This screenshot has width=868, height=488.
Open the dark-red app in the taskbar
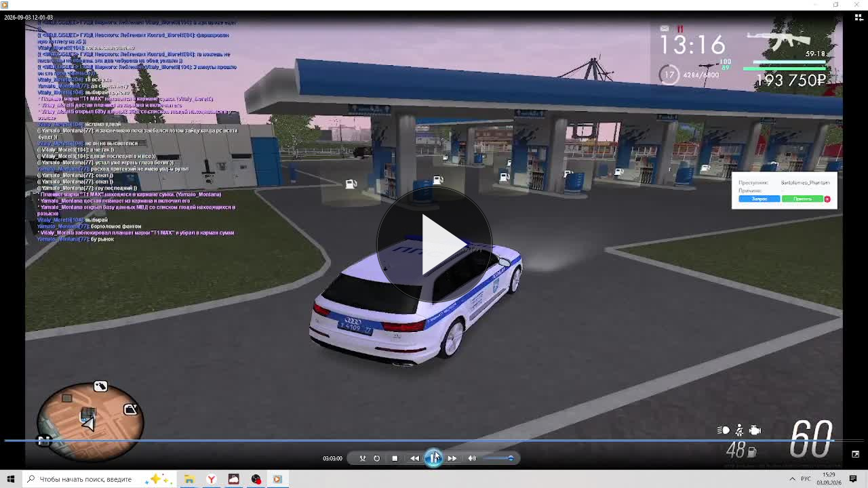point(234,479)
